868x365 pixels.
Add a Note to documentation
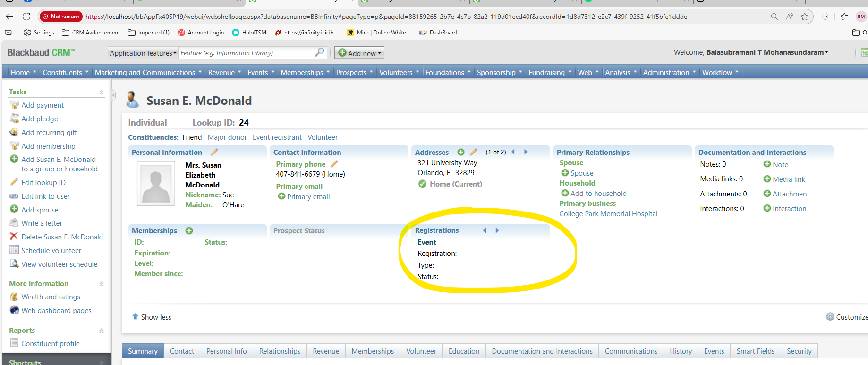pos(780,165)
